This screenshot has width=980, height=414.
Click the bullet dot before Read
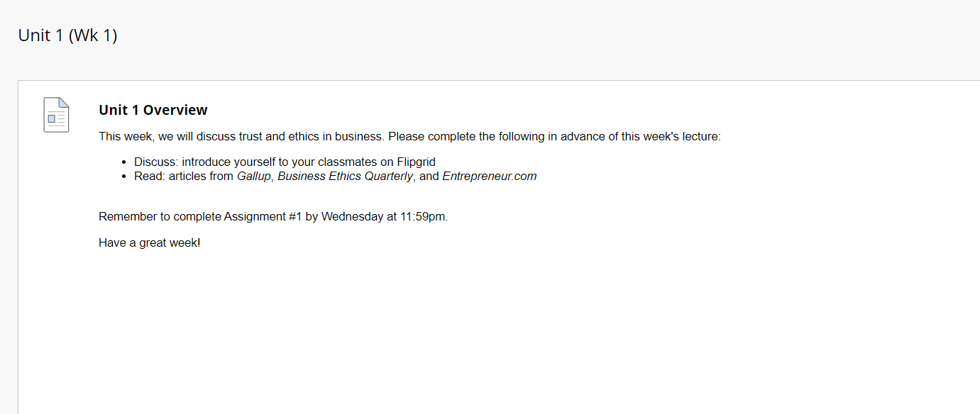[125, 177]
